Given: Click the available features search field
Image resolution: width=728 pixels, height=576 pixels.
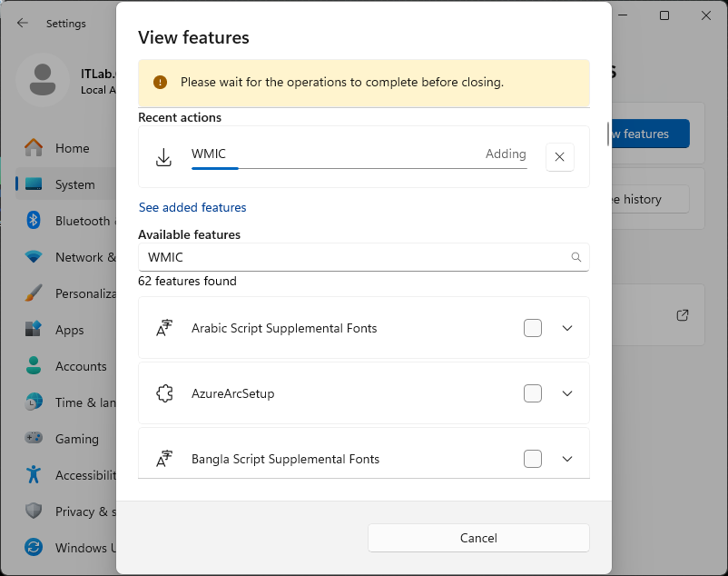Looking at the screenshot, I should (x=354, y=257).
